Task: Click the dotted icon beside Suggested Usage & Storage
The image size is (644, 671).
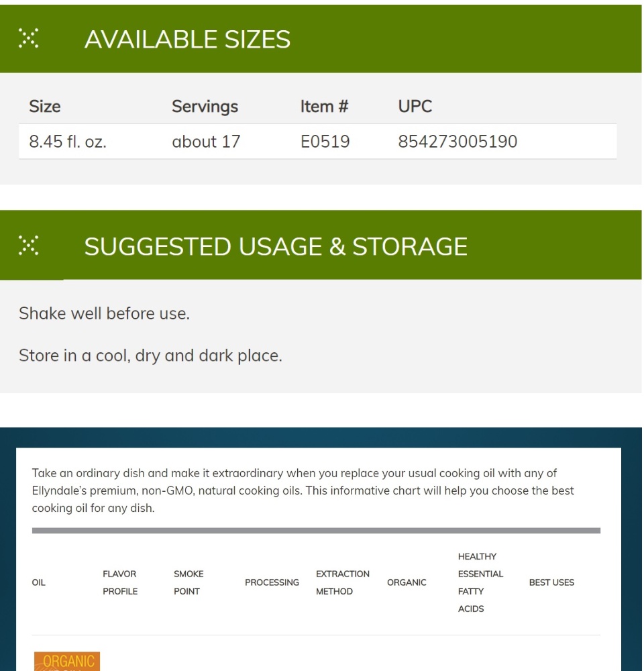Action: (x=28, y=245)
